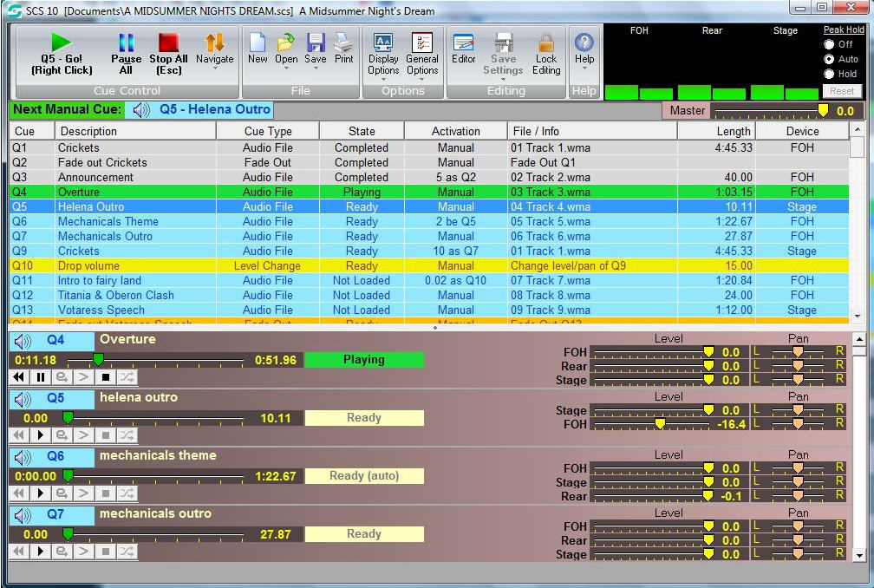Select the Auto peak hold option
The width and height of the screenshot is (874, 588).
click(x=830, y=59)
